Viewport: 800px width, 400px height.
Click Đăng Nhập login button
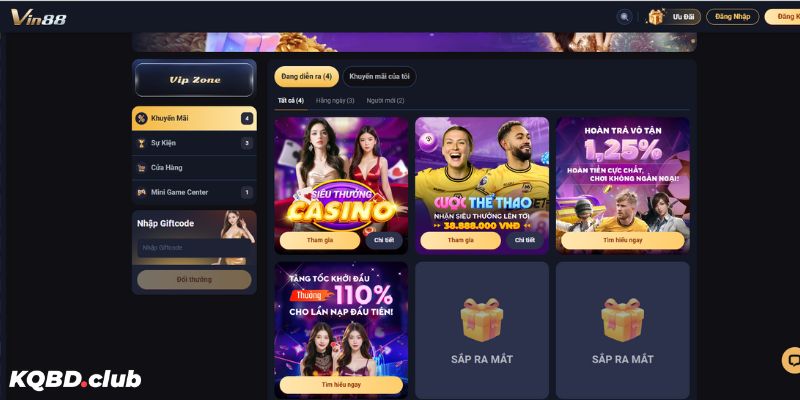point(733,17)
